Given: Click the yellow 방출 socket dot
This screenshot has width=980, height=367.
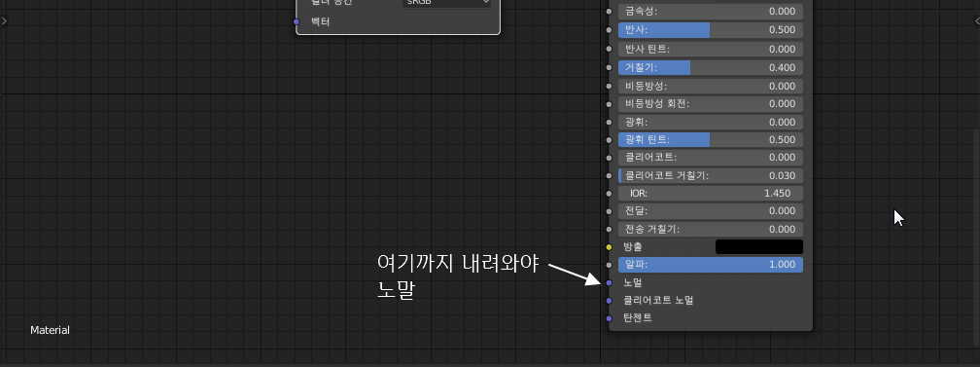Looking at the screenshot, I should [610, 247].
